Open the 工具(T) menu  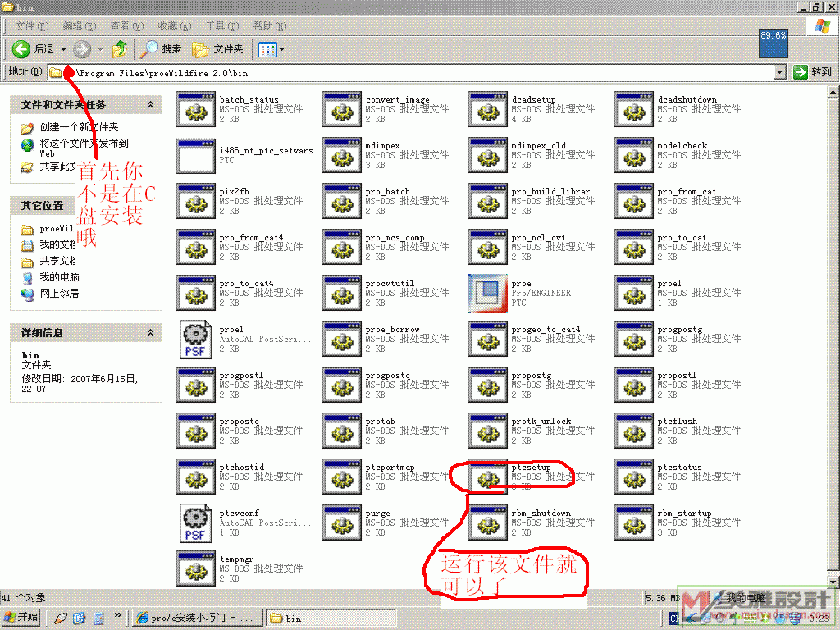click(x=222, y=25)
